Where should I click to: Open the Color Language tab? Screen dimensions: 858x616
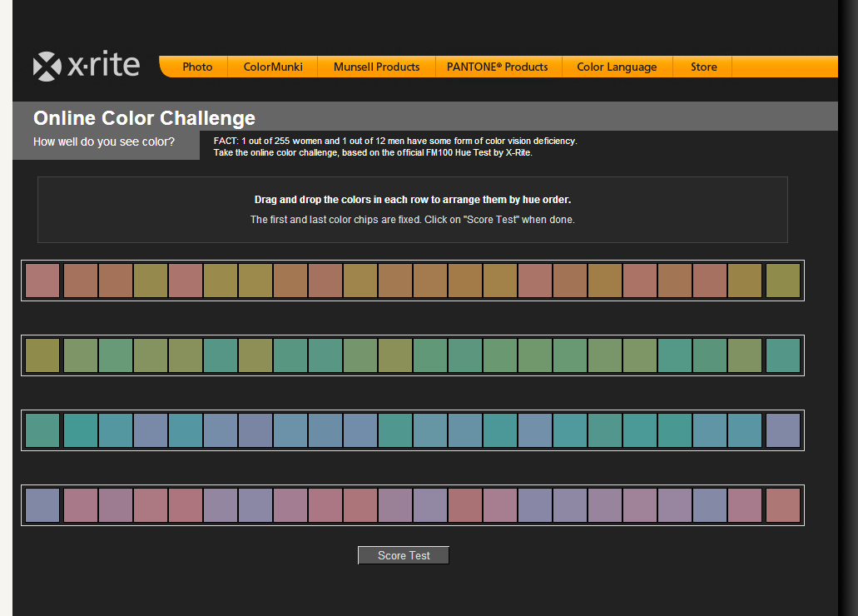(x=617, y=67)
